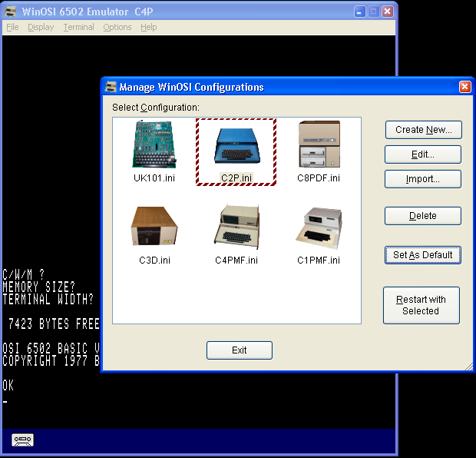This screenshot has height=458, width=476.
Task: Close the Manage WinOSI Configurations dialog
Action: [464, 87]
